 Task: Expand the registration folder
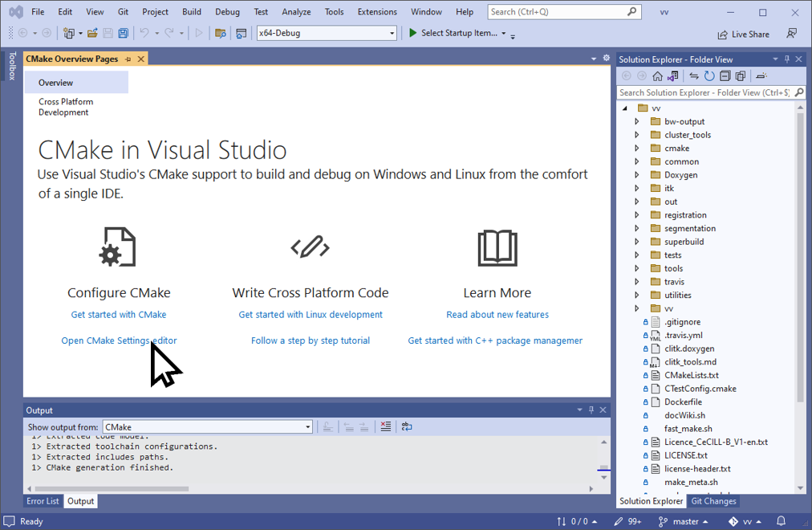coord(637,215)
